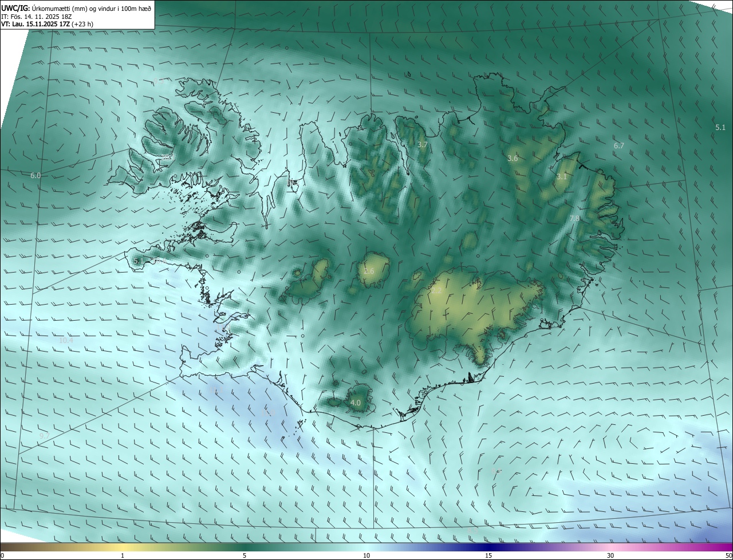Click the colorbar tick label 15
Image resolution: width=733 pixels, height=560 pixels.
488,555
